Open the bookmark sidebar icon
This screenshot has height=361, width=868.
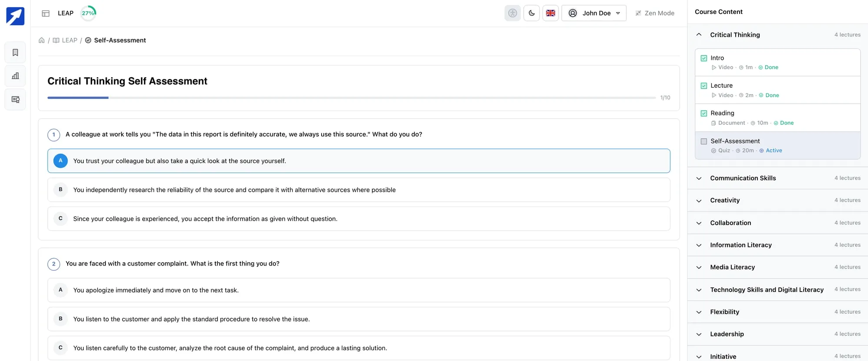[x=15, y=53]
